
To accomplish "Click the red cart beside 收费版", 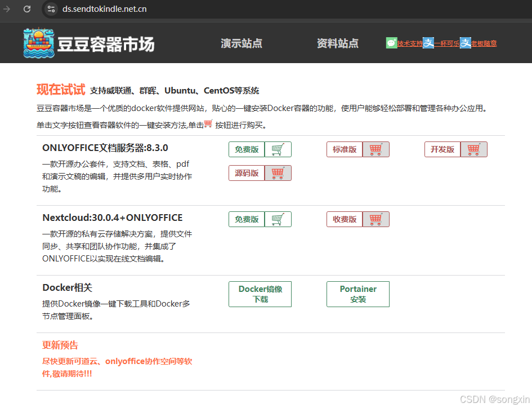I will (375, 219).
